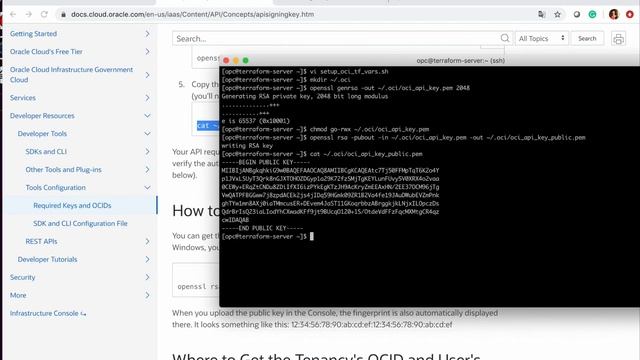Open the Getting Started link
The height and width of the screenshot is (360, 640).
[33, 34]
